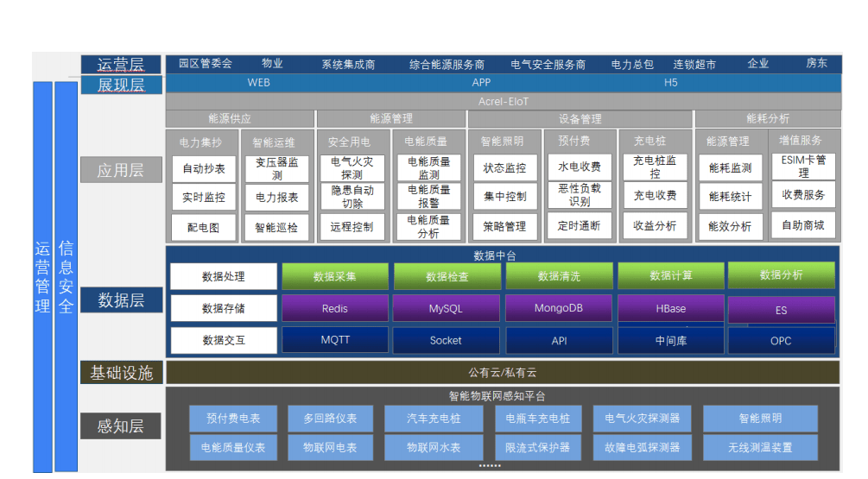Select the vertical 信息安全 bar
The width and height of the screenshot is (868, 479).
pyautogui.click(x=66, y=276)
